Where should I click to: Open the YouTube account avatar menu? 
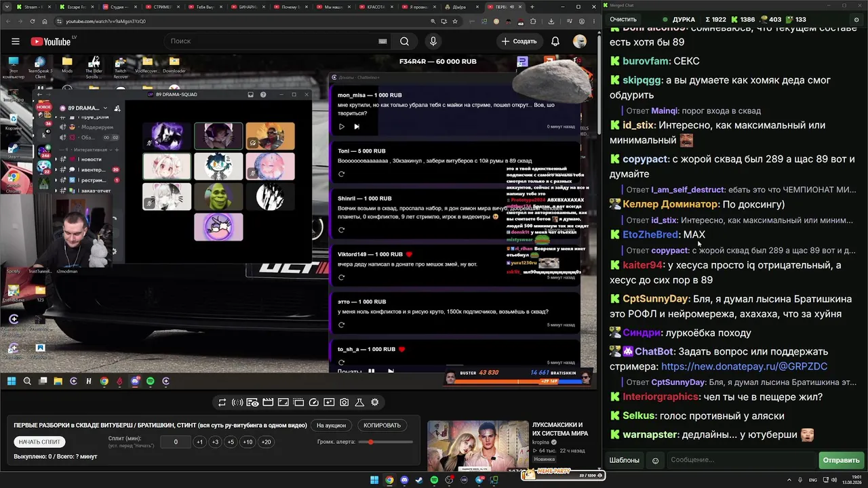click(580, 41)
